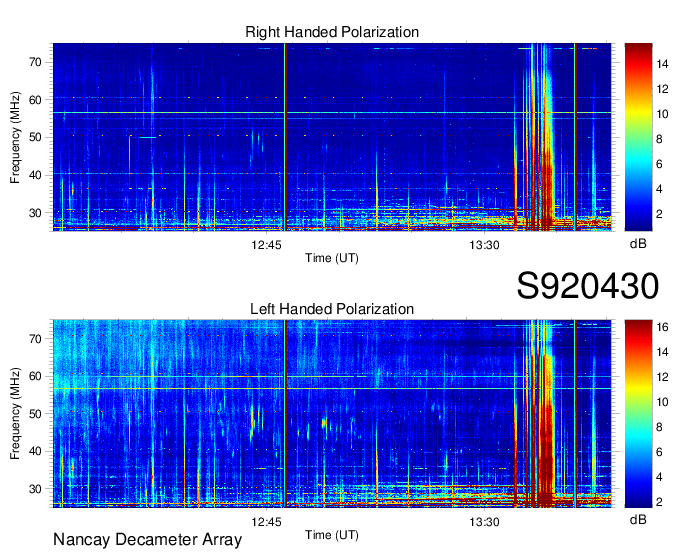Click the "dB" label under the lower color bar
The width and height of the screenshot is (680, 552).
(x=638, y=519)
